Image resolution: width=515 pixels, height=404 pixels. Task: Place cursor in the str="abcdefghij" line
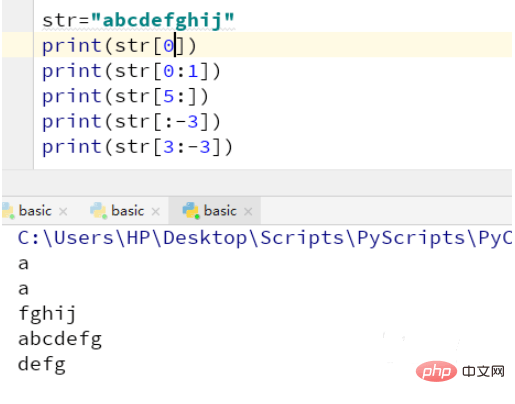(x=138, y=20)
